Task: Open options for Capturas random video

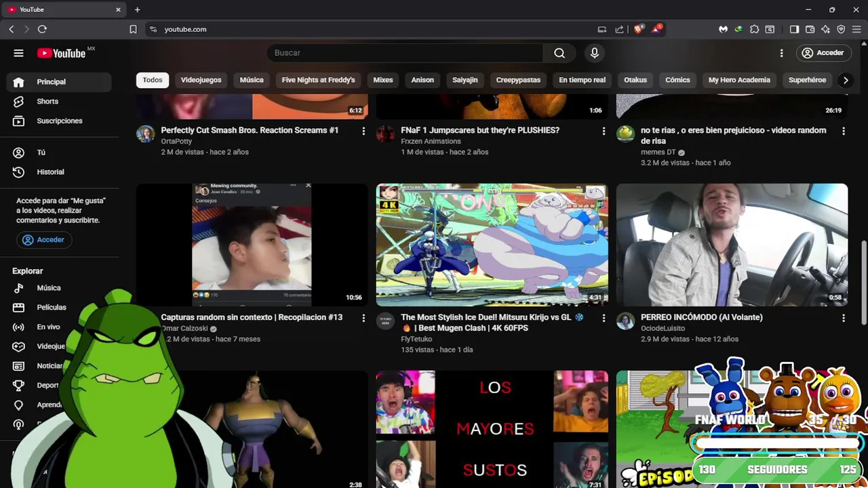Action: (363, 318)
